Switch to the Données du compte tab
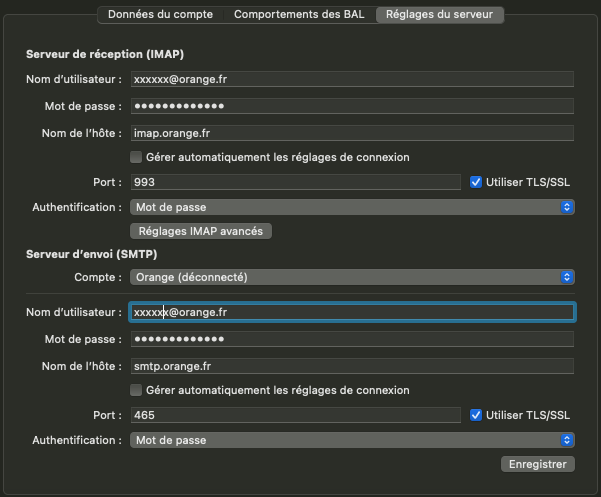601x497 pixels. click(160, 15)
